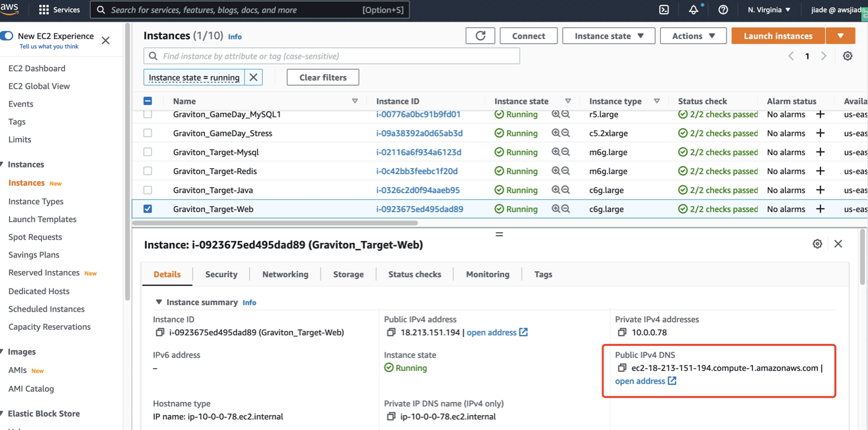Open the table preferences gear icon
Screen dimensions: 868x430
point(847,56)
